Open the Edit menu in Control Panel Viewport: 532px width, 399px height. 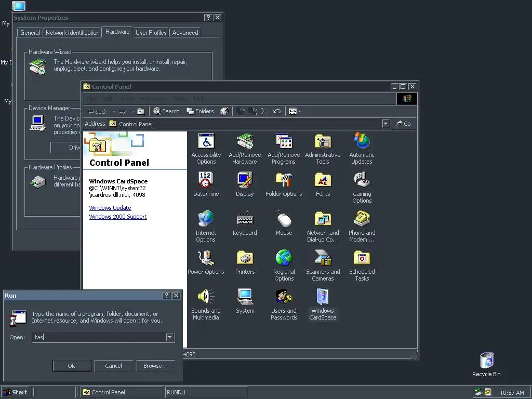(x=108, y=99)
